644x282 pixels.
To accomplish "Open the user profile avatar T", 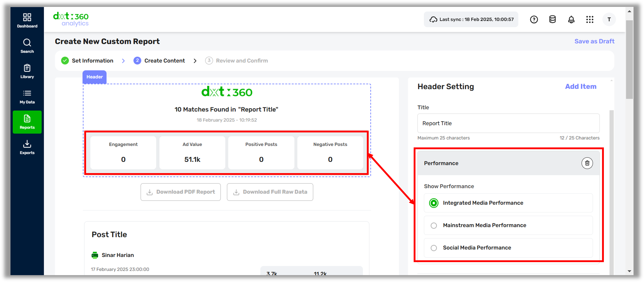I will (609, 20).
